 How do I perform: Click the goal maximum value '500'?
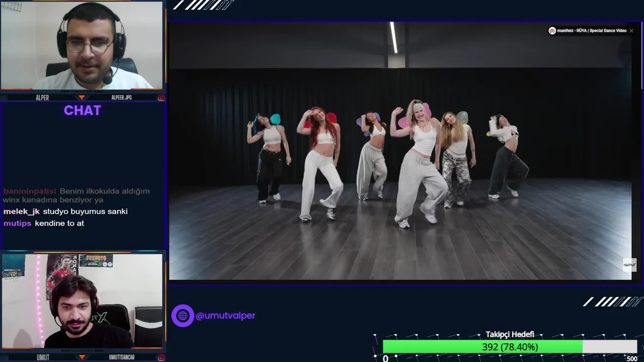pos(632,358)
